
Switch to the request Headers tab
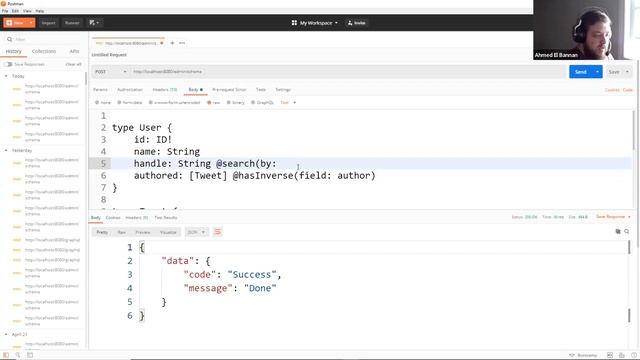[x=164, y=90]
